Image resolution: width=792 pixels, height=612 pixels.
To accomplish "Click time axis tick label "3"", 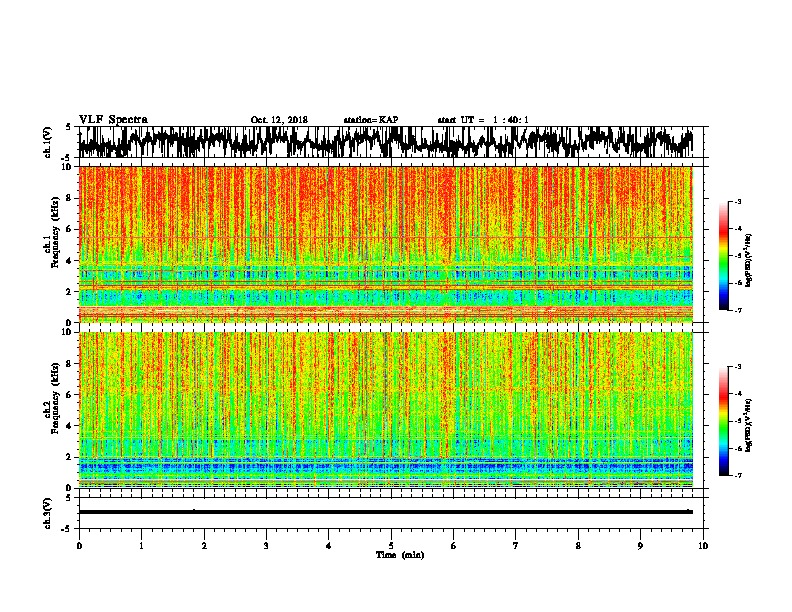I will pos(266,546).
